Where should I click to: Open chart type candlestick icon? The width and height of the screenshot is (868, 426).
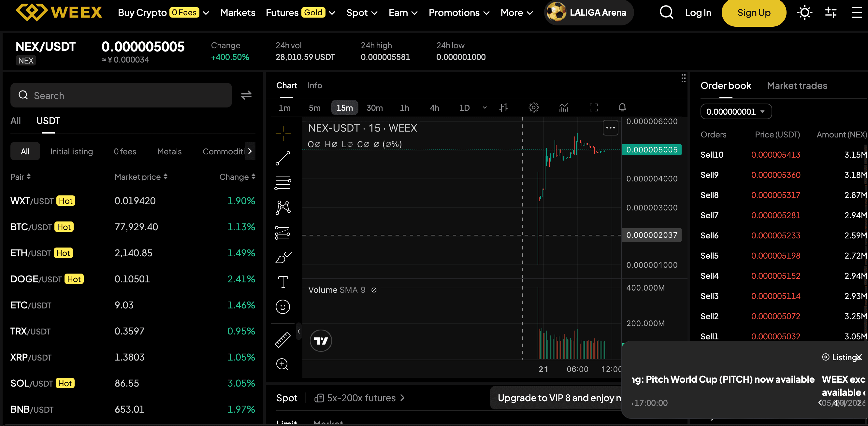504,108
